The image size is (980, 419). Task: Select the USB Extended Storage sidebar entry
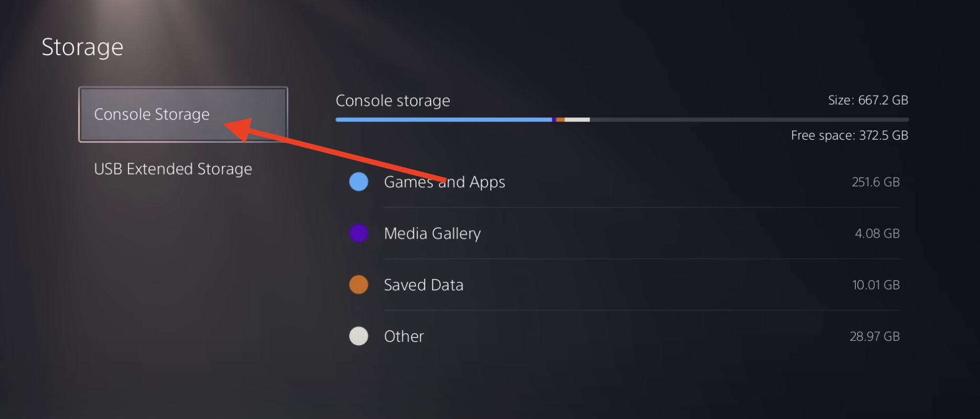coord(173,169)
